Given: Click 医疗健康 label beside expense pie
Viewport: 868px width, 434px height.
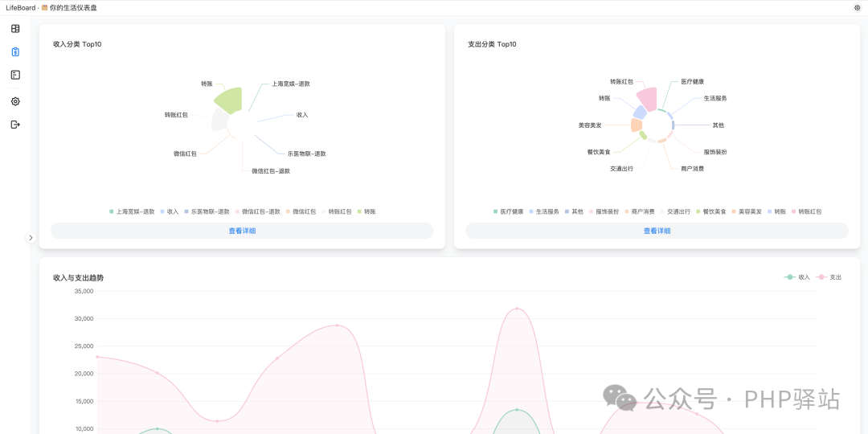Looking at the screenshot, I should coord(693,82).
